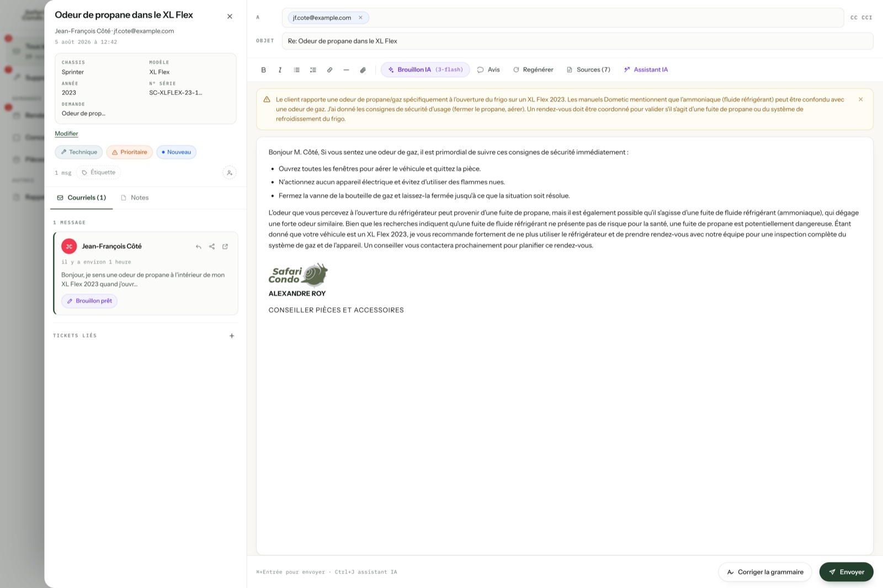
Task: Insert a bulleted list
Action: tap(296, 70)
